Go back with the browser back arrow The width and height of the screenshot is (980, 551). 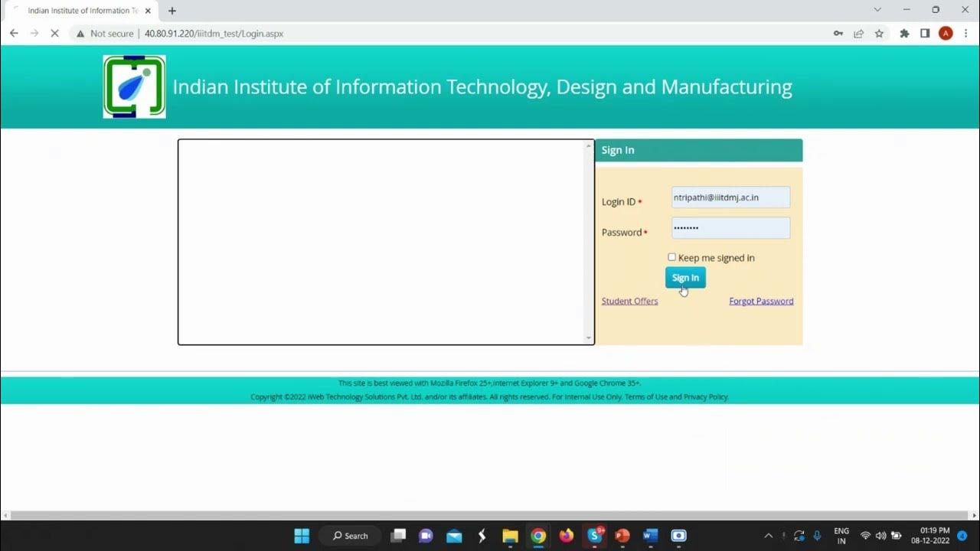[14, 34]
